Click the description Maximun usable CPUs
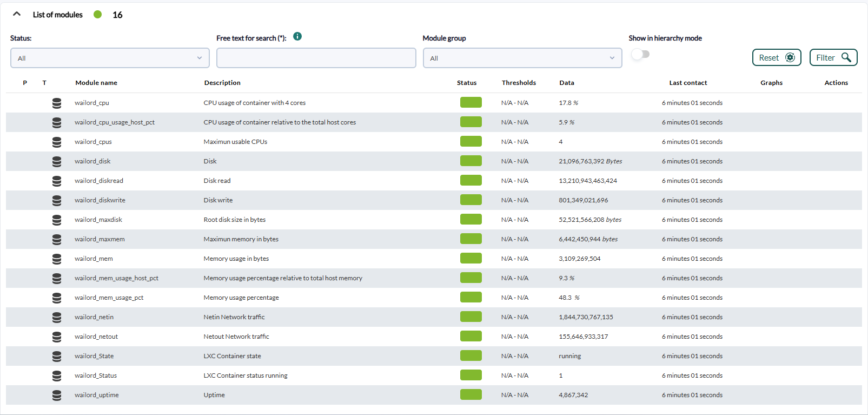Screen dimensions: 868x415 235,142
